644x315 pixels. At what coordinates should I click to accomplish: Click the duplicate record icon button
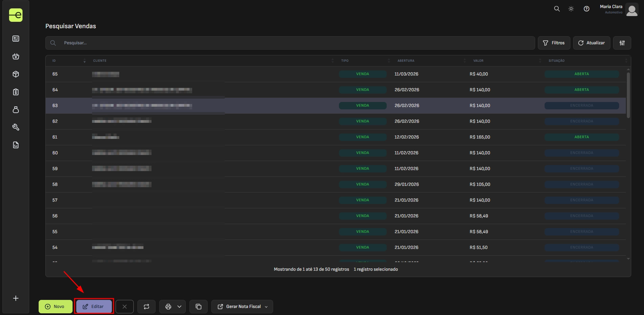click(x=199, y=307)
